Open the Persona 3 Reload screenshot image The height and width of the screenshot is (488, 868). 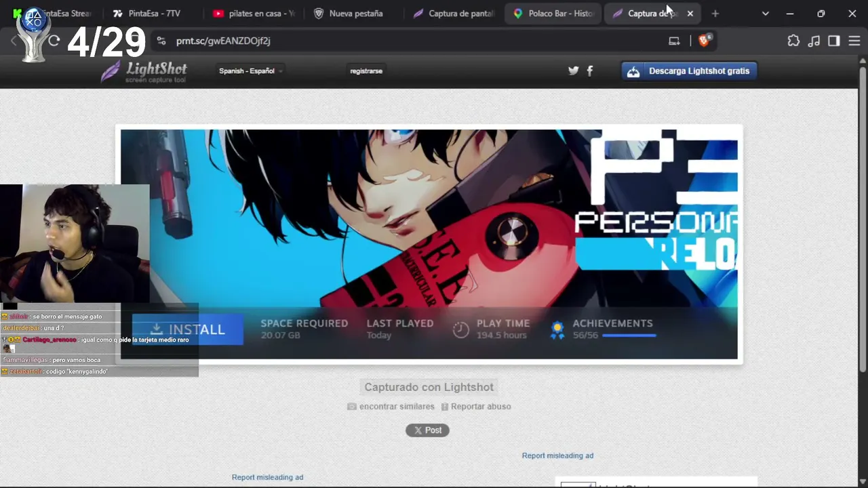coord(429,244)
